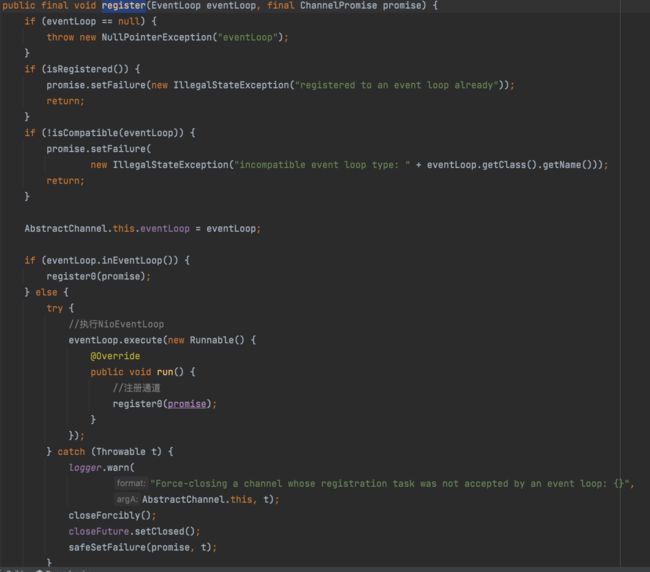
Task: Click the purple "closeFuture" field
Action: (99, 532)
